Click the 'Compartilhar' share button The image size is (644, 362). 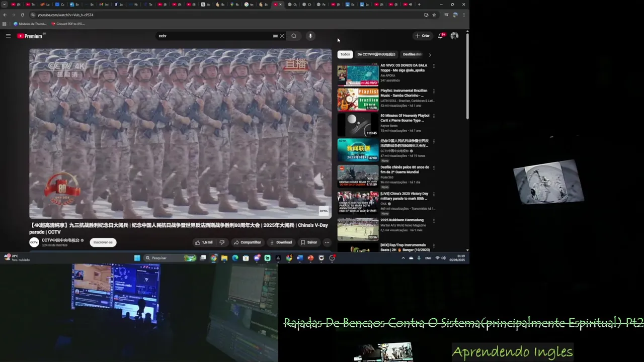pyautogui.click(x=247, y=242)
